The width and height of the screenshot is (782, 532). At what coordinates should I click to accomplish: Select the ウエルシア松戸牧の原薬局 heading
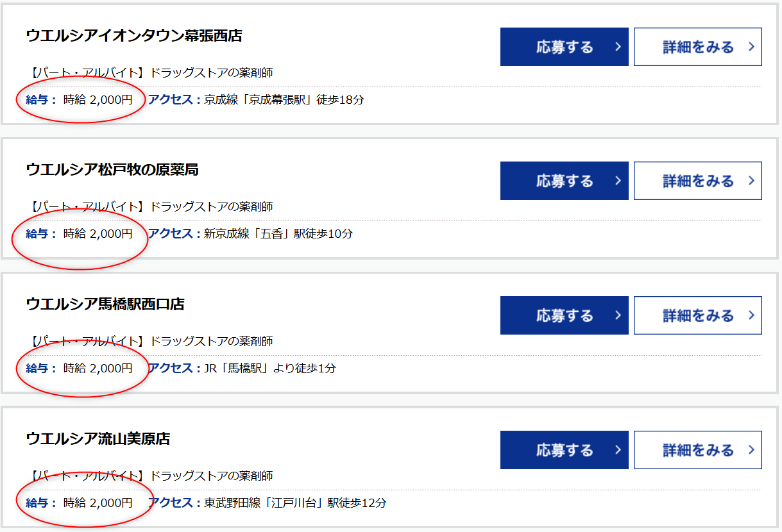coord(112,169)
